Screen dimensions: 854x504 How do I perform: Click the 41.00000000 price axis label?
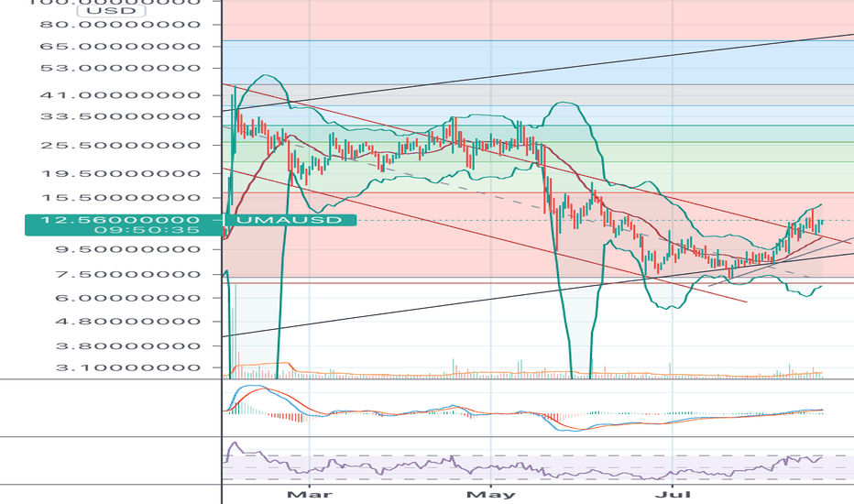point(120,95)
